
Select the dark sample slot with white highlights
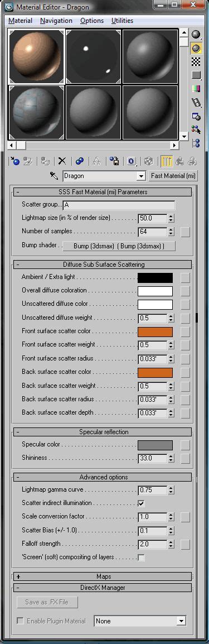click(94, 56)
